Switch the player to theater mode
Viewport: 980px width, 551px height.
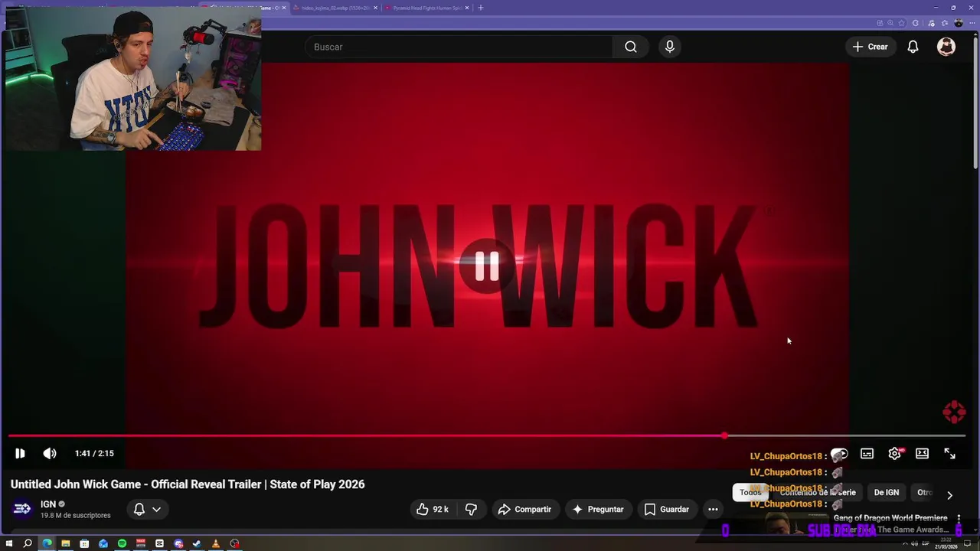922,454
